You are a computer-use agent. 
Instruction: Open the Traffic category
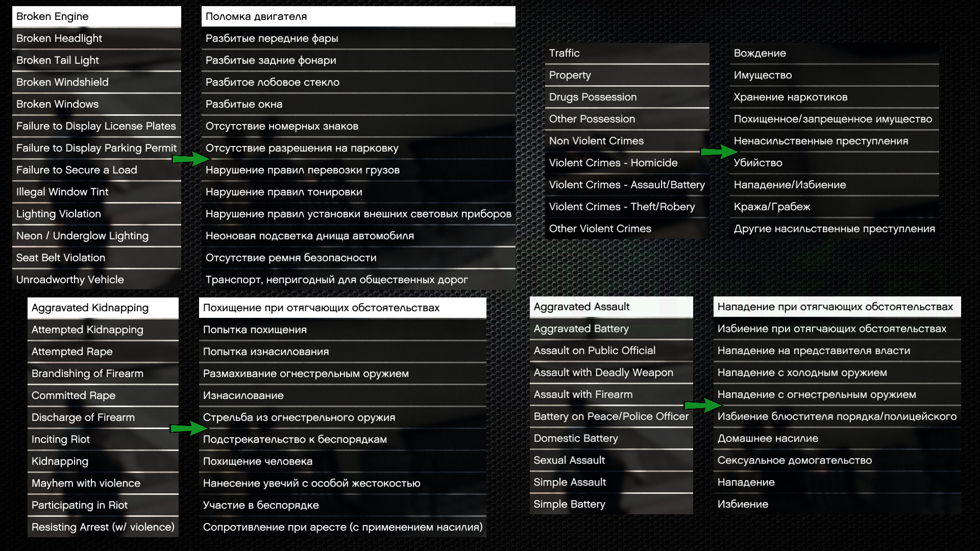pyautogui.click(x=627, y=53)
